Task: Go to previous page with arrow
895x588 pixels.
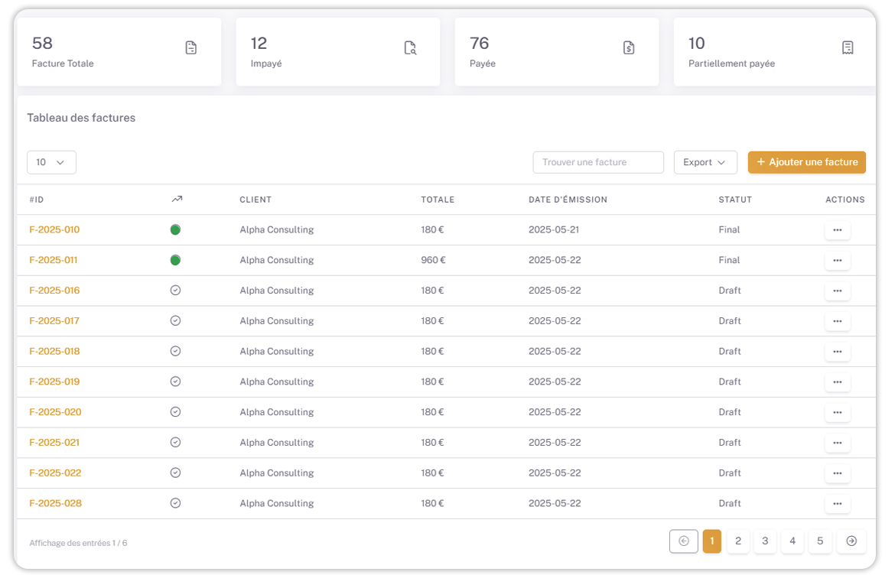Action: coord(684,541)
